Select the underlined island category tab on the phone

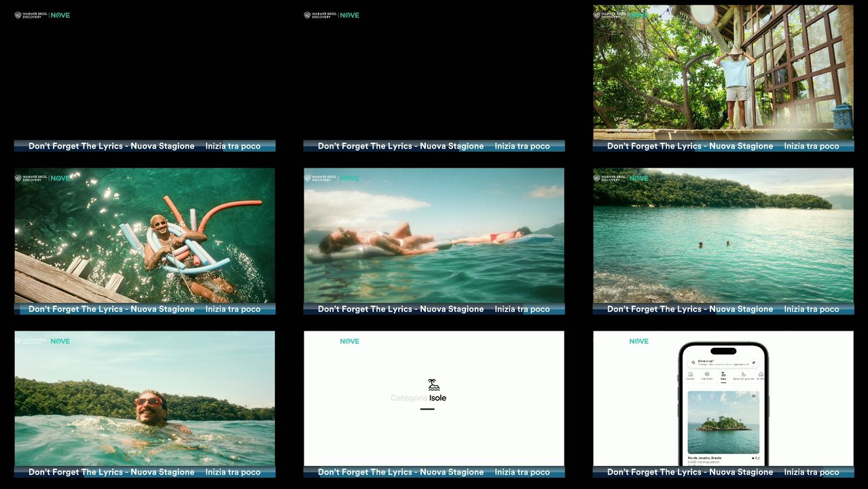point(723,376)
